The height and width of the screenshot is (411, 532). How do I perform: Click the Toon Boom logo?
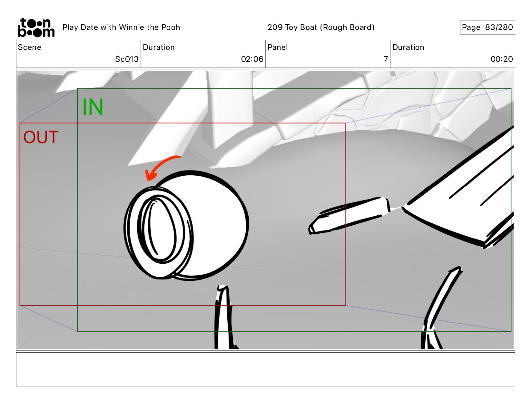point(36,27)
